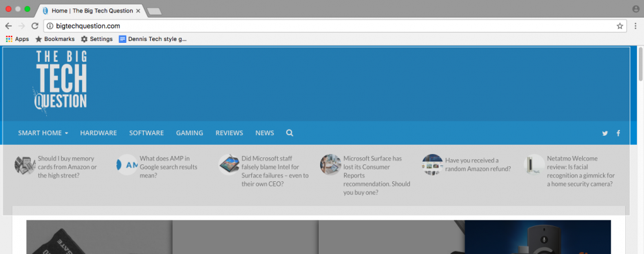Viewport: 644px width, 254px height.
Task: Click the page vertical scrollbar thumb
Action: [640, 64]
